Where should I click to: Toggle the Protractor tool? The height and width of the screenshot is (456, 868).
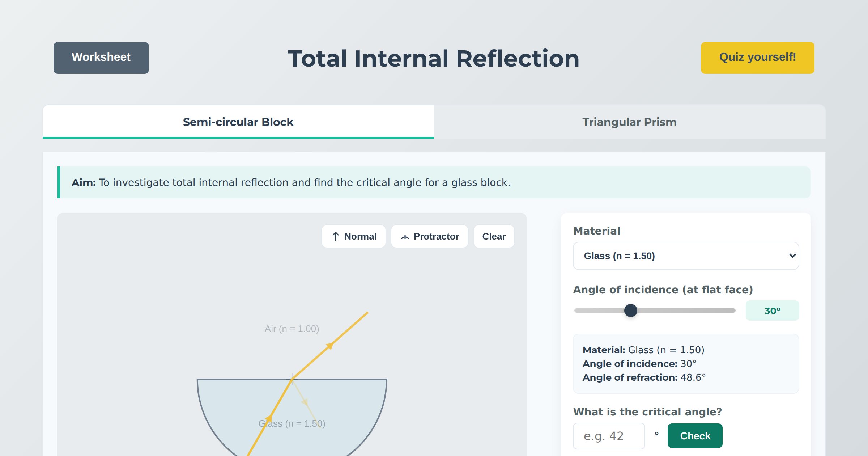pos(430,236)
